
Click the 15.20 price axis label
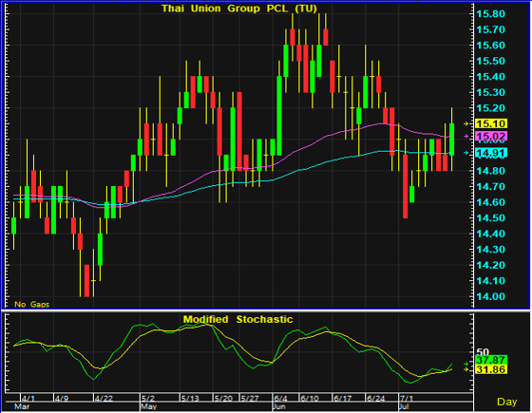pyautogui.click(x=490, y=108)
